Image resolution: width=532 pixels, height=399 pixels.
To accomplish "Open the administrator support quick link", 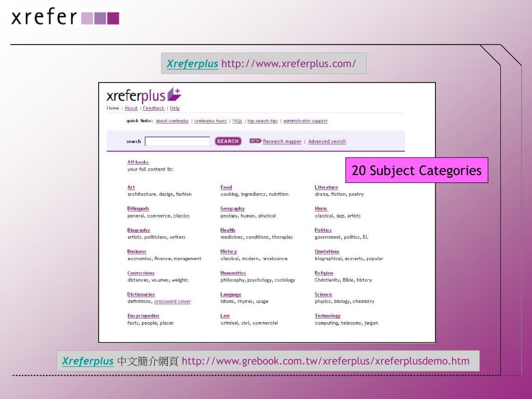I will click(x=305, y=121).
